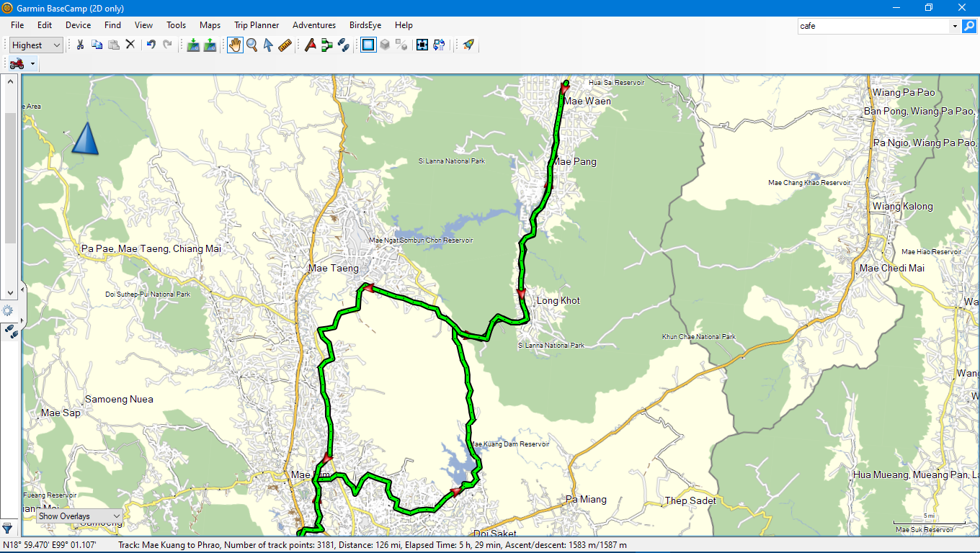Image resolution: width=980 pixels, height=553 pixels.
Task: Click the search magnifier button
Action: pyautogui.click(x=969, y=26)
